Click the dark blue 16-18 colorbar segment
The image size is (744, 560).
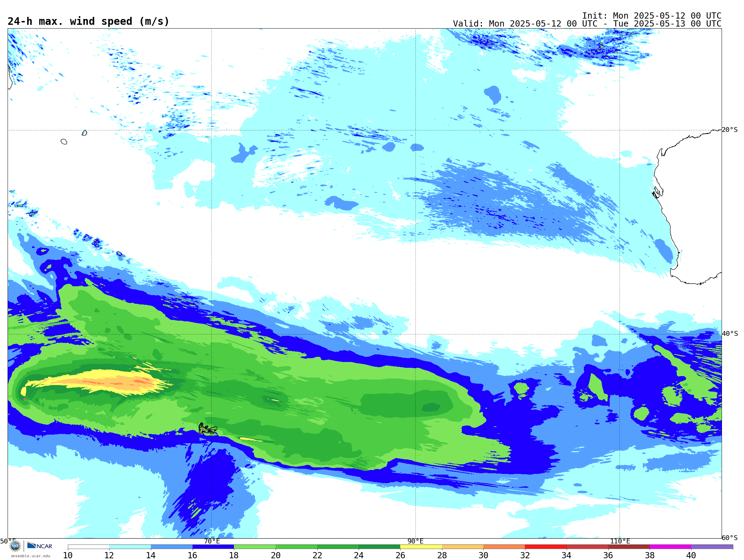213,547
